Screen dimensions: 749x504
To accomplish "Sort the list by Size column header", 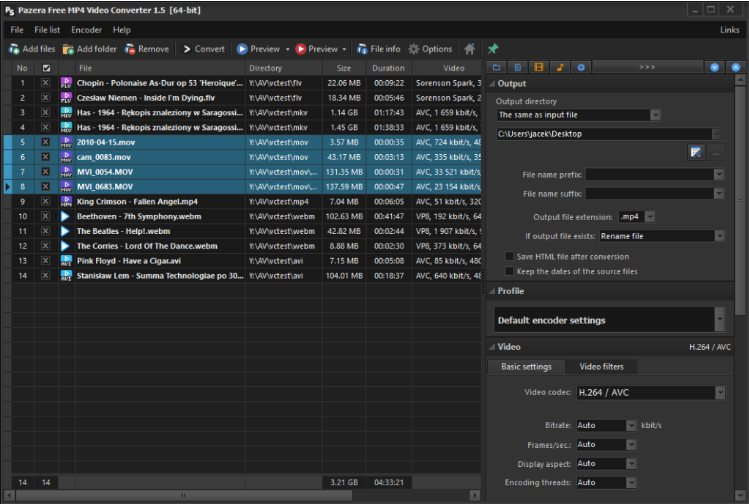I will click(x=343, y=68).
